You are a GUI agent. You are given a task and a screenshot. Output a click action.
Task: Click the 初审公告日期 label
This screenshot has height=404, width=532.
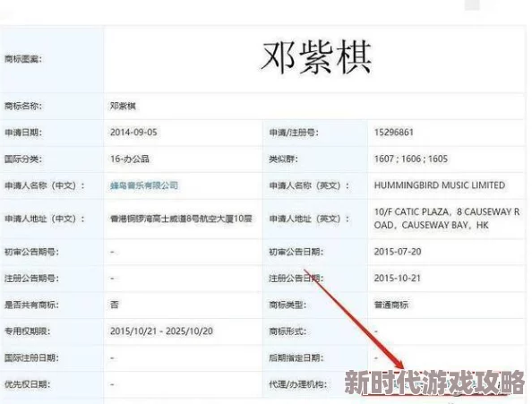click(x=296, y=252)
